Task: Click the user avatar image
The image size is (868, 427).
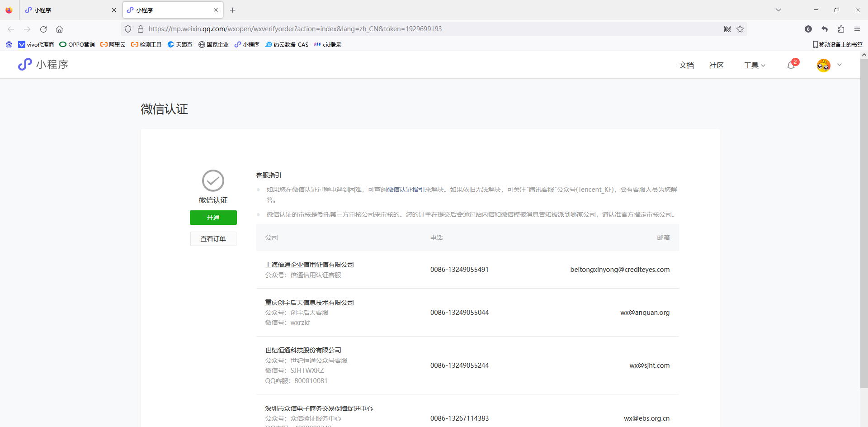Action: tap(824, 65)
